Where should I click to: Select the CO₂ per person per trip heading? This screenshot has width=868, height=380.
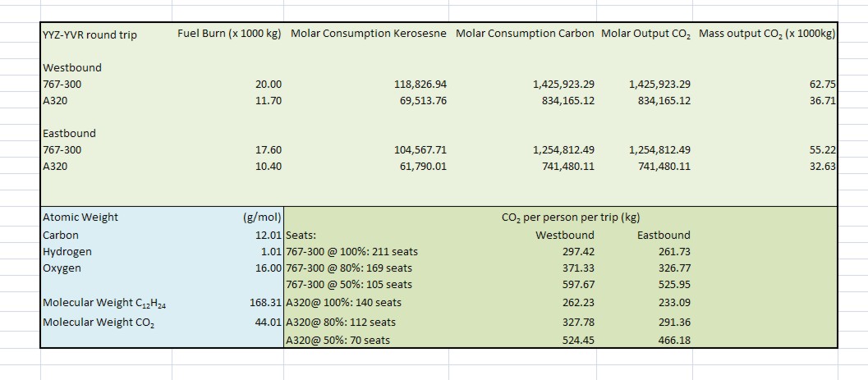click(x=570, y=217)
